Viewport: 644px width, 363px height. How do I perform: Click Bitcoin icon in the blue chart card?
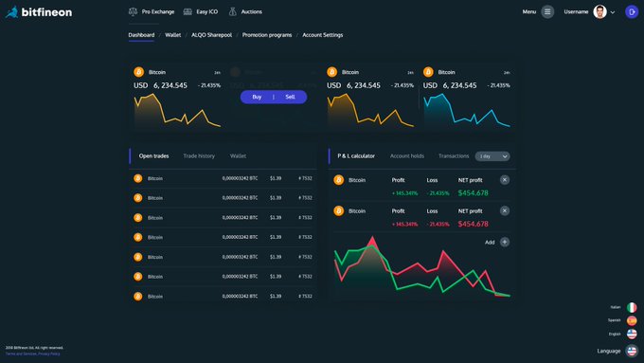click(428, 72)
